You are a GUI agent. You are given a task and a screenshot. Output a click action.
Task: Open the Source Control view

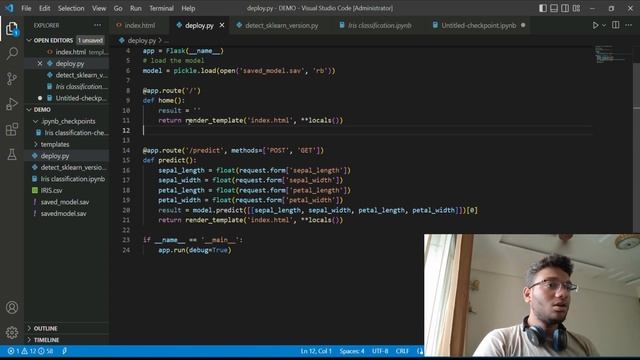12,78
